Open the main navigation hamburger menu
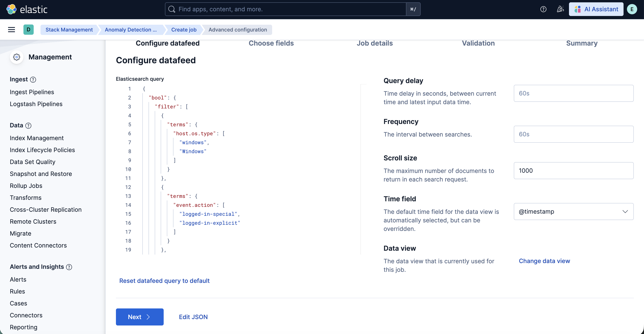The width and height of the screenshot is (644, 334). [11, 29]
